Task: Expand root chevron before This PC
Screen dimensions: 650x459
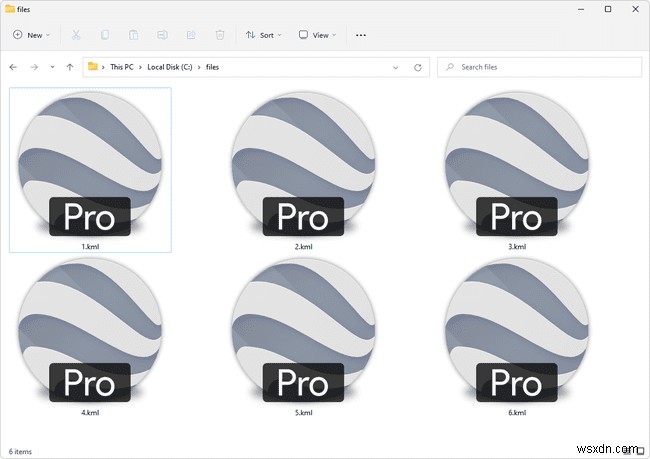Action: (103, 67)
